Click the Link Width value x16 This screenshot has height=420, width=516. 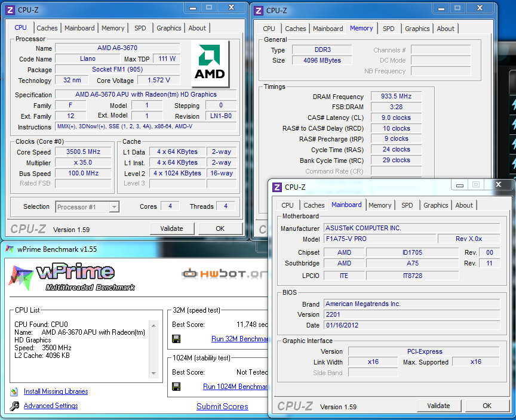coord(373,362)
